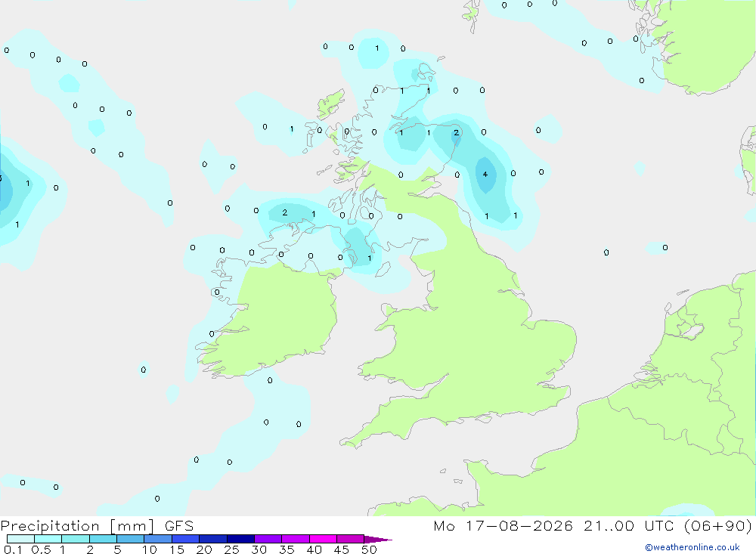Image resolution: width=756 pixels, height=554 pixels.
Task: Choose the 25 to 30 mm navy swatch
Action: point(240,539)
